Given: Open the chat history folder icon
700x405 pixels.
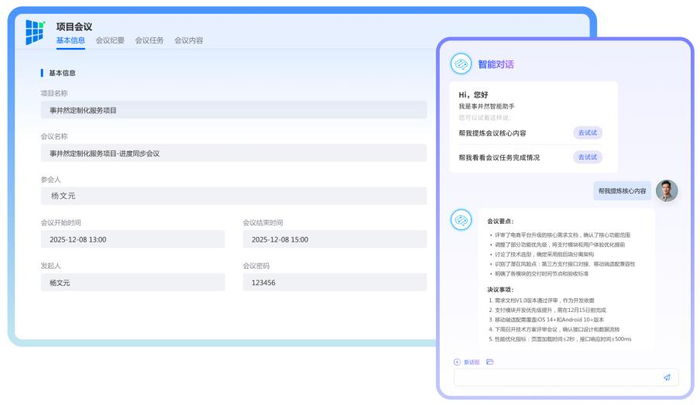Looking at the screenshot, I should [490, 362].
